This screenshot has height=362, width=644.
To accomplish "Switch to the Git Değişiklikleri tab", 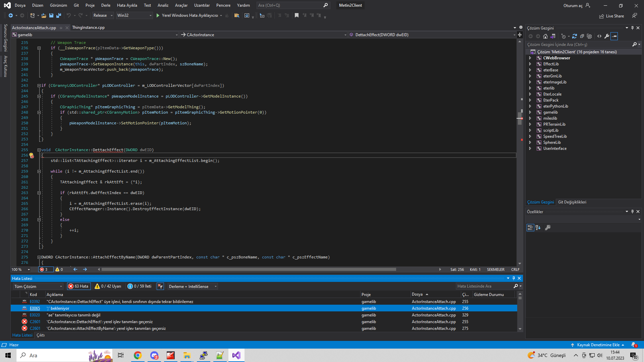I will (572, 202).
